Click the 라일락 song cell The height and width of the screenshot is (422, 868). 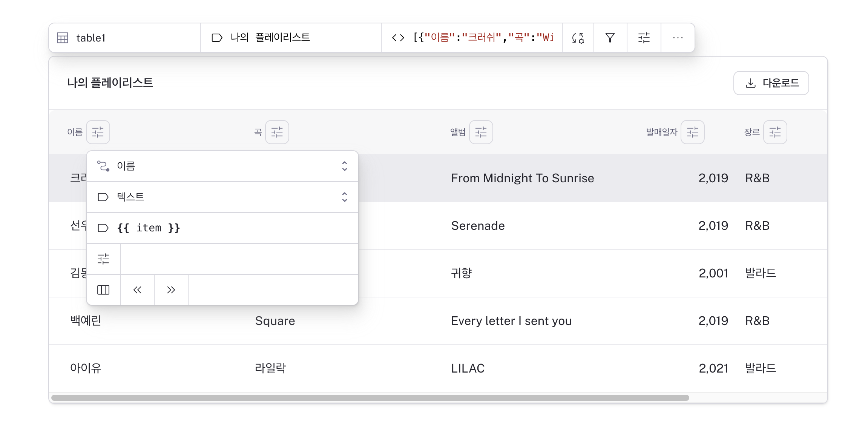[x=270, y=368]
